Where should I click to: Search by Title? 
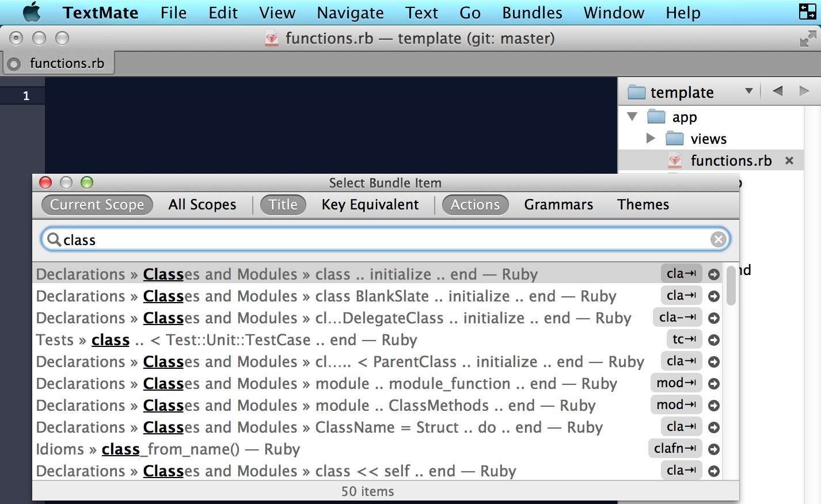point(283,205)
